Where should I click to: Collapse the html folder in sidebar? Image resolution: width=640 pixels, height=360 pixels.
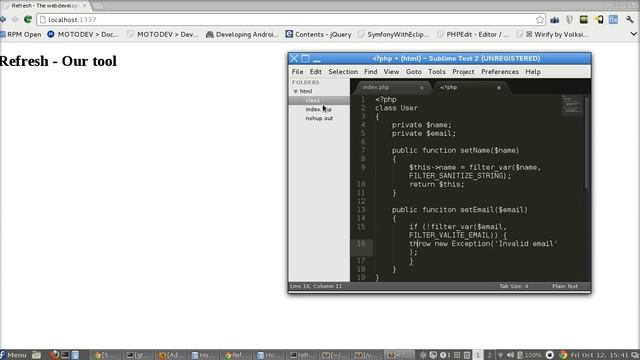click(x=296, y=91)
